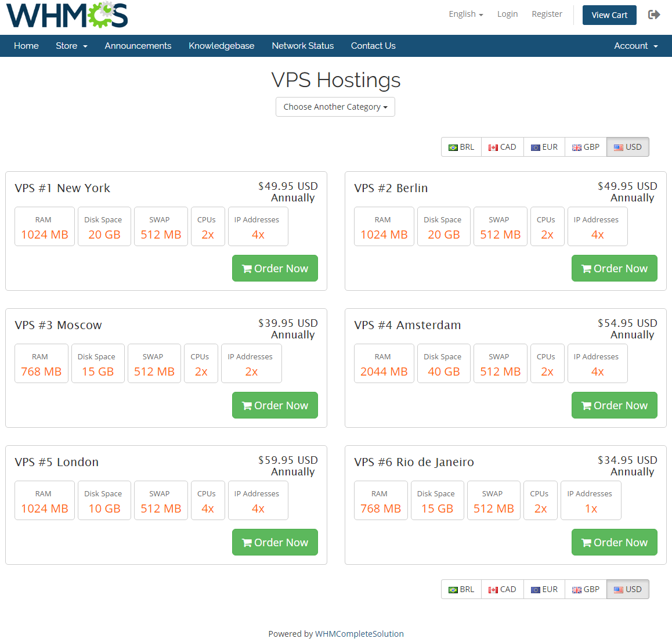Click the VPS Hostings heading
672x642 pixels.
click(x=336, y=80)
